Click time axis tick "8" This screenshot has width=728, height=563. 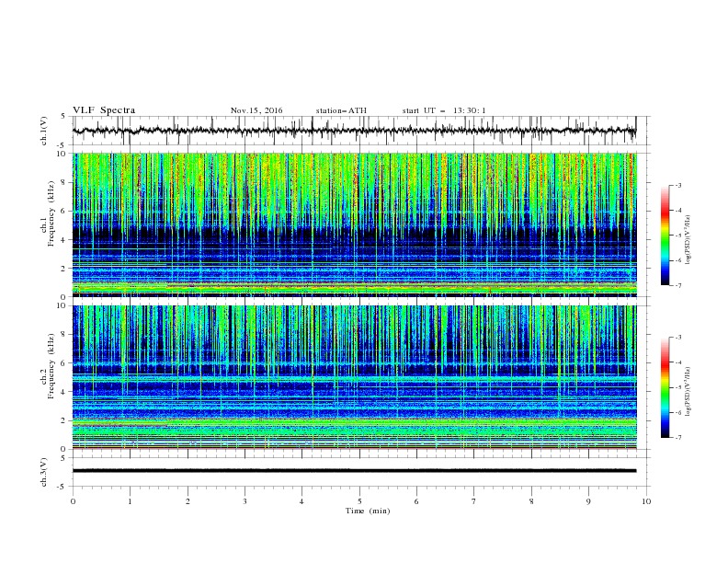(x=531, y=501)
